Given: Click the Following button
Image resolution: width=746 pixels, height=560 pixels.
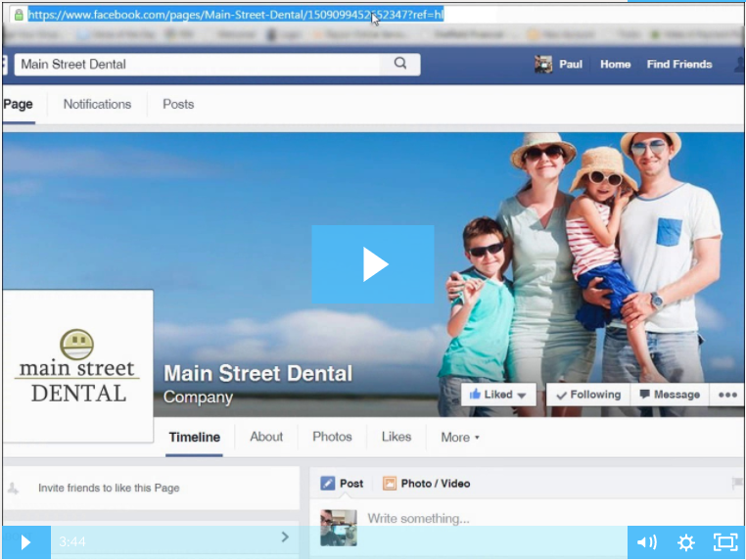Looking at the screenshot, I should tap(588, 395).
